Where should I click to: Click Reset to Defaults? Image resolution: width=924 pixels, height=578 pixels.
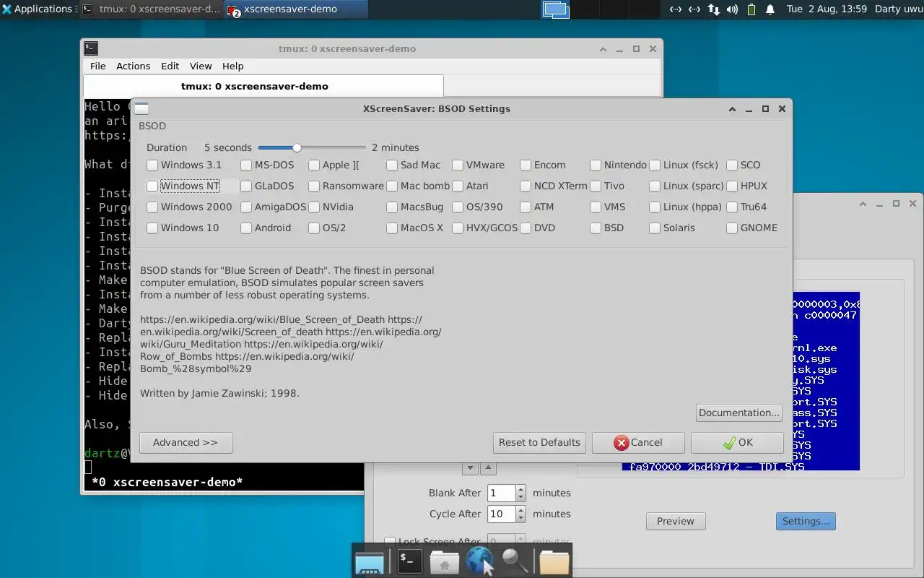click(539, 443)
